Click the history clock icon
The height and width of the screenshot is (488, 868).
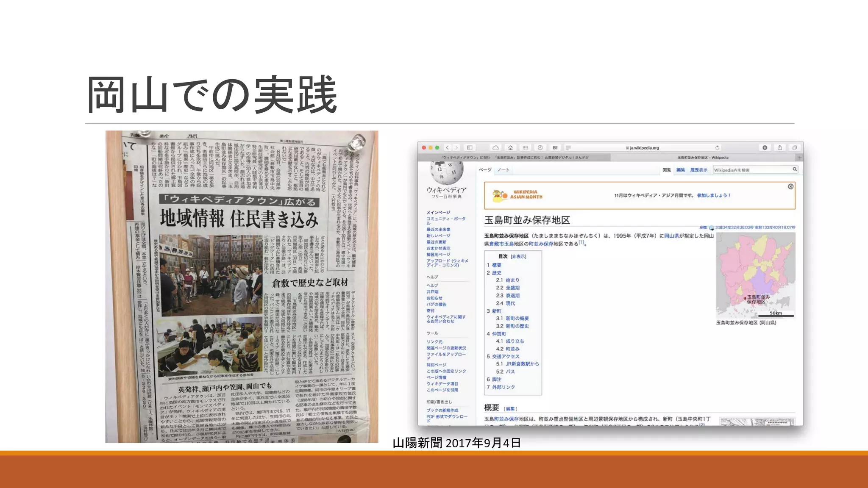pos(540,147)
